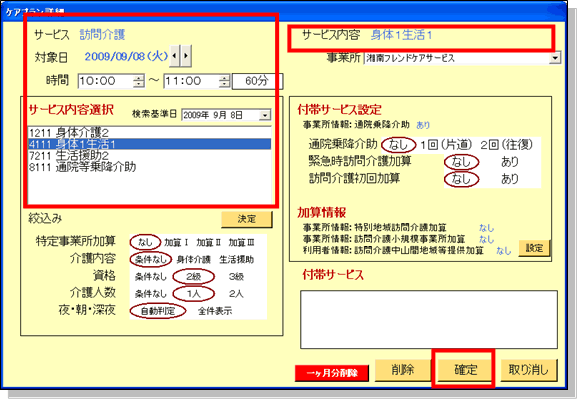Select 1211 身体介護2 in the list
Image resolution: width=577 pixels, height=399 pixels.
(x=149, y=133)
